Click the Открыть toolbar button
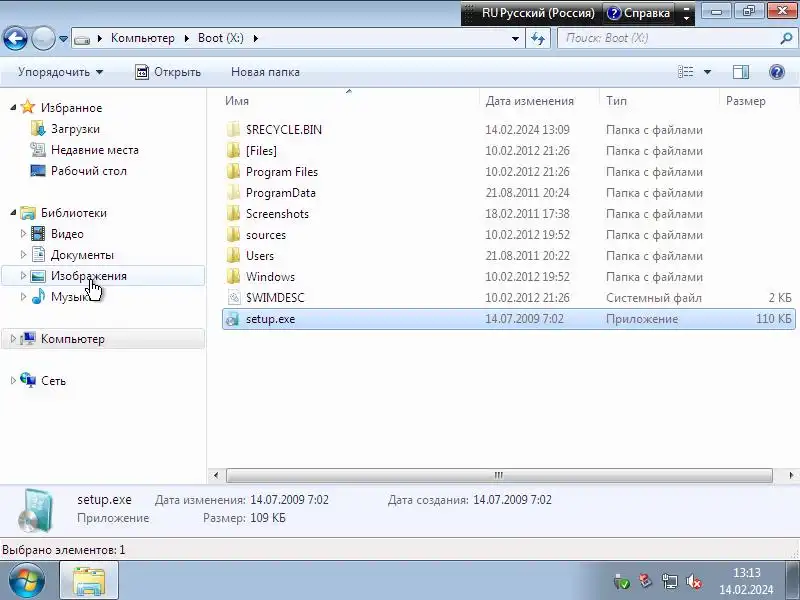800x600 pixels. point(168,72)
